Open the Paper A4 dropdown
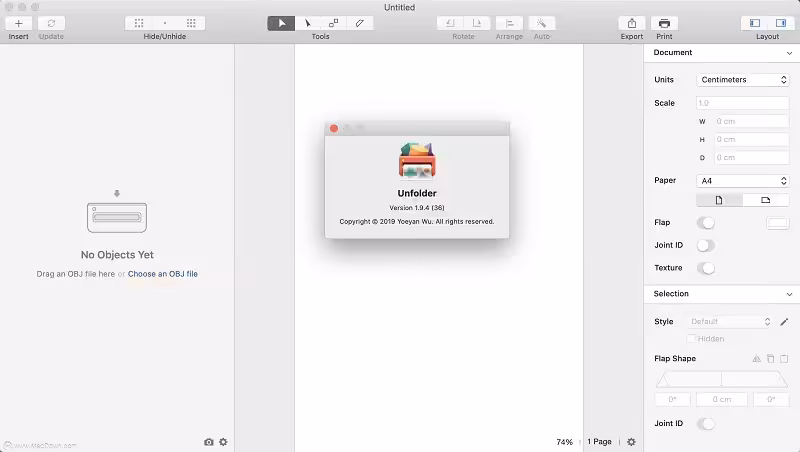This screenshot has width=800, height=452. pos(743,181)
